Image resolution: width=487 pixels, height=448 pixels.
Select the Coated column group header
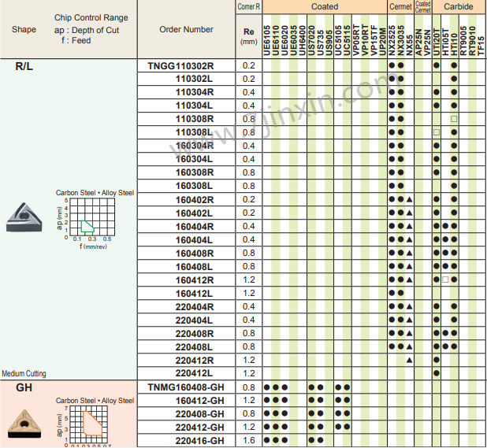[x=325, y=6]
